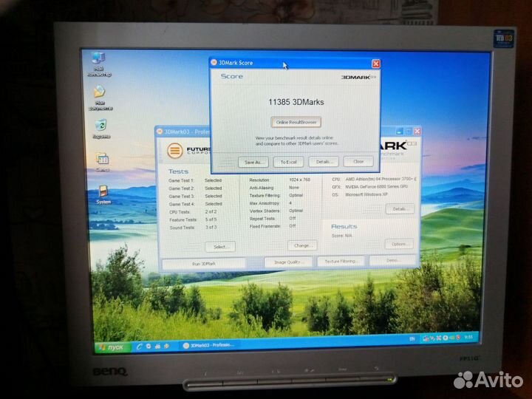Open system Details button in 3DMark03 window
The height and width of the screenshot is (399, 532).
pyautogui.click(x=400, y=209)
